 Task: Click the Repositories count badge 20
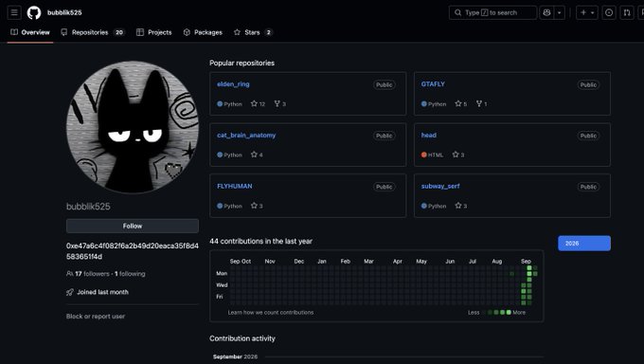[x=119, y=32]
